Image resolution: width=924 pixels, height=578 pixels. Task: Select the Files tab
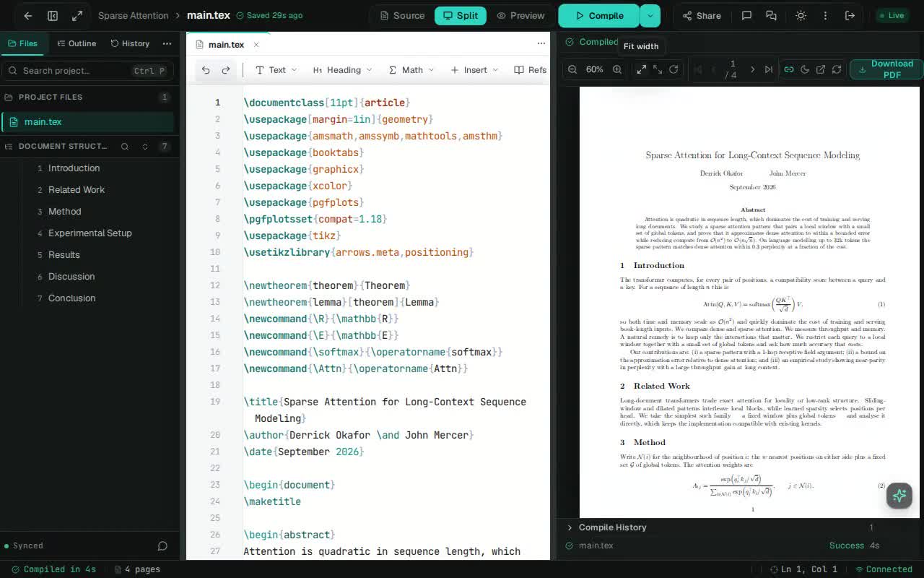pos(22,43)
